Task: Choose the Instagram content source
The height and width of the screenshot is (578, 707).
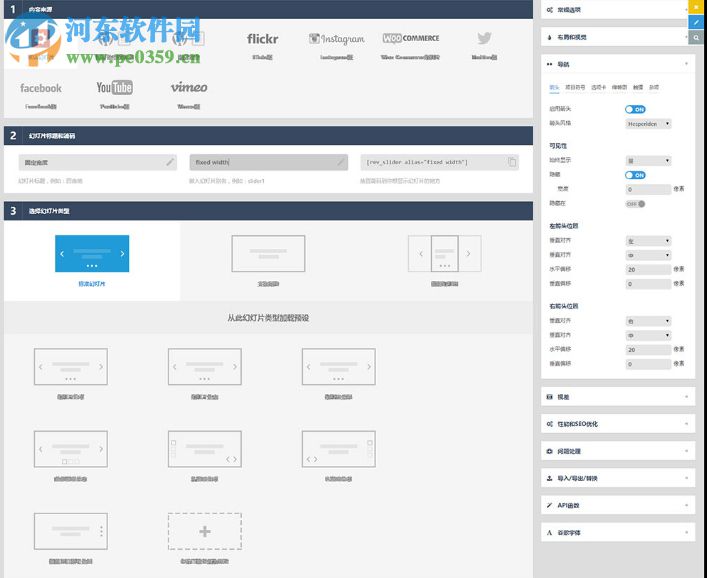Action: point(336,39)
